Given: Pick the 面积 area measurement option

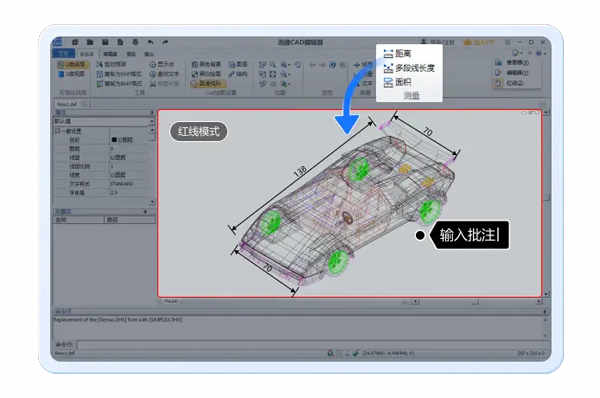Looking at the screenshot, I should point(398,82).
